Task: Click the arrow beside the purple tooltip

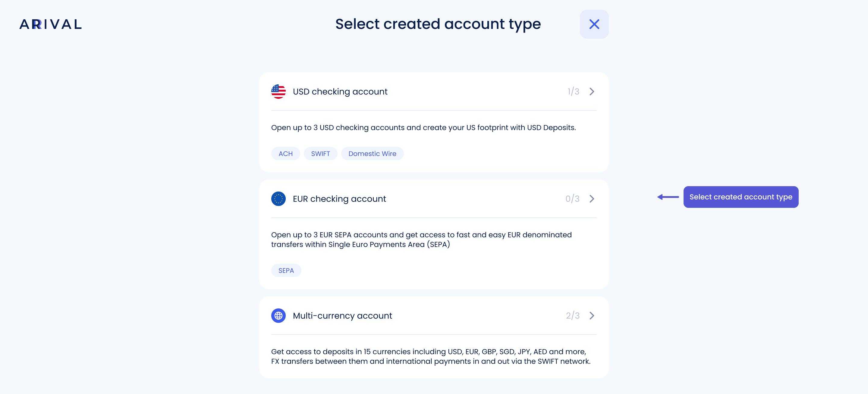Action: (x=668, y=197)
